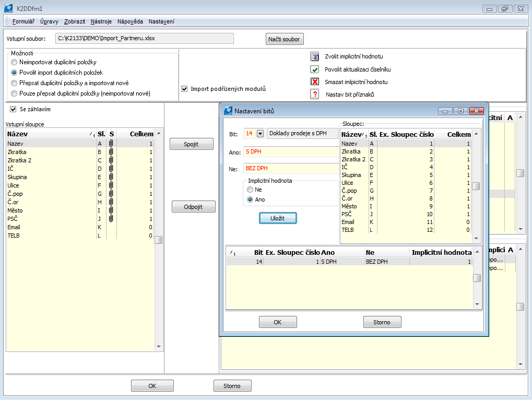
Task: Select the Email row in Vstupní sloupce
Action: tap(80, 227)
